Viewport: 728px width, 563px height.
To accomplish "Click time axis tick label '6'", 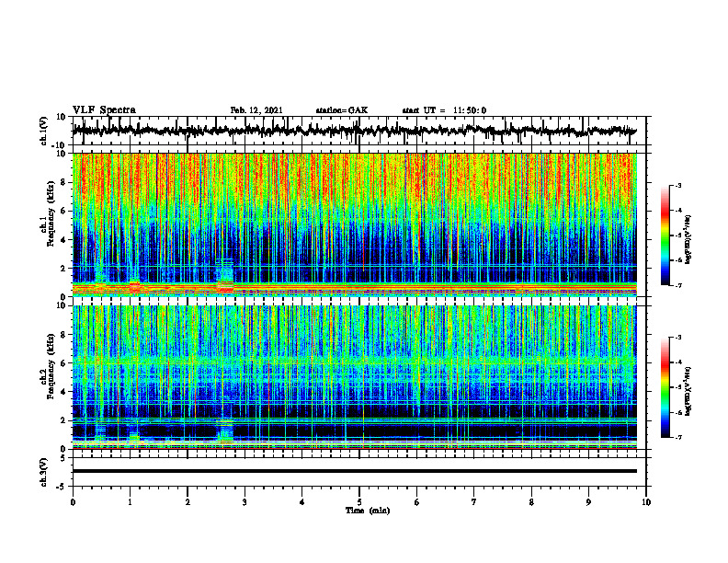I will (x=417, y=502).
